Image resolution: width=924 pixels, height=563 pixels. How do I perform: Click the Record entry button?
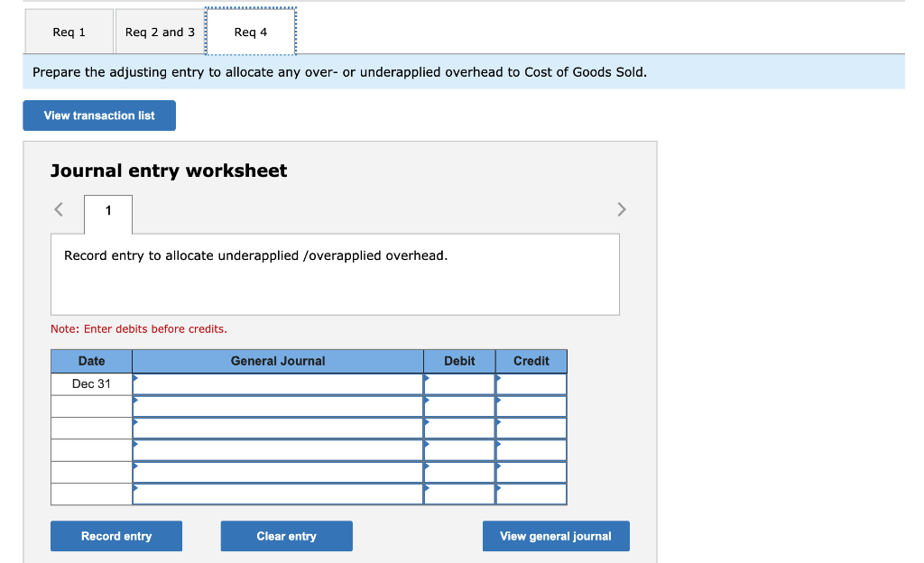point(115,536)
